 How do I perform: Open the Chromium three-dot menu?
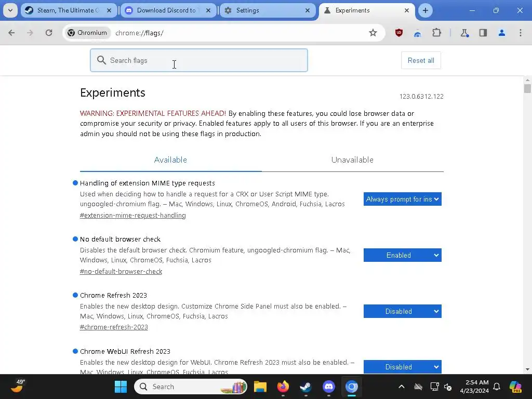[521, 33]
